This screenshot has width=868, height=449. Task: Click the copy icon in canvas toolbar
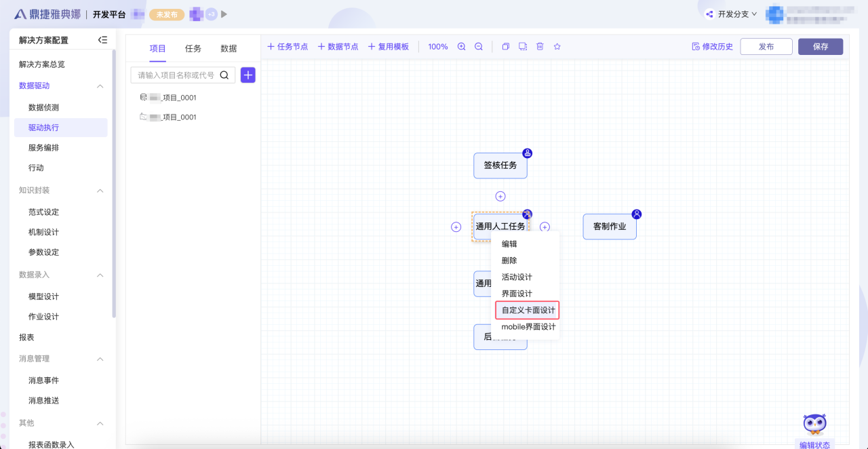(x=505, y=47)
